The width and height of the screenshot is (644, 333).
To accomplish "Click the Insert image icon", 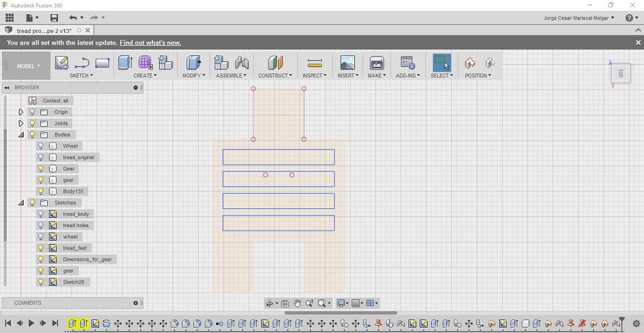I will point(348,63).
